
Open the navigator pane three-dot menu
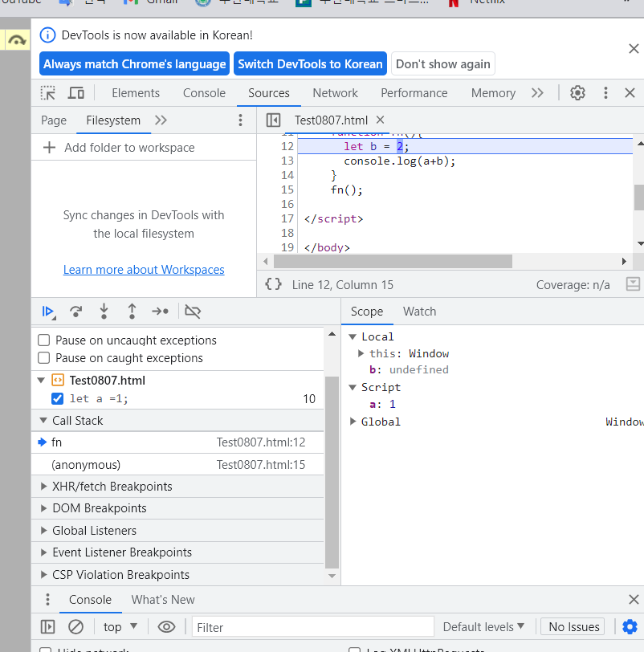[240, 120]
